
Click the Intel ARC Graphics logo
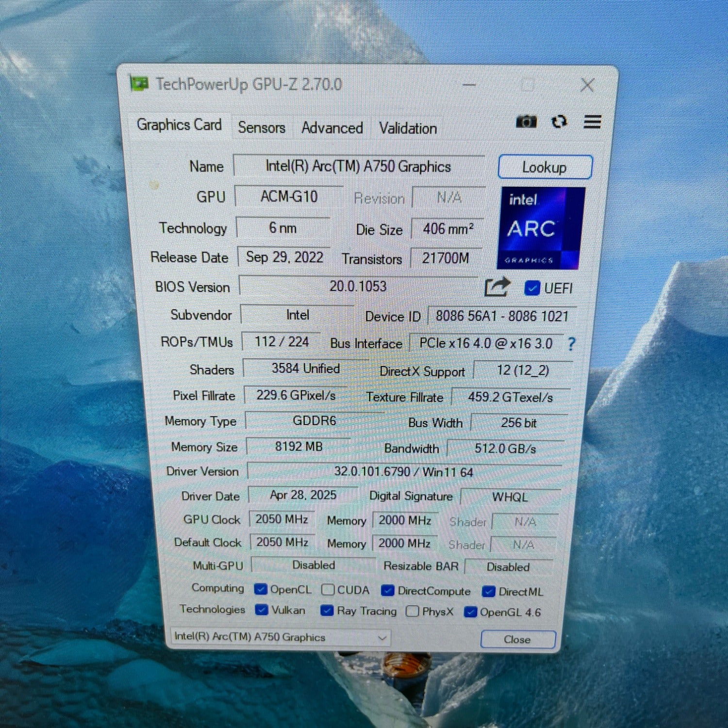[540, 228]
